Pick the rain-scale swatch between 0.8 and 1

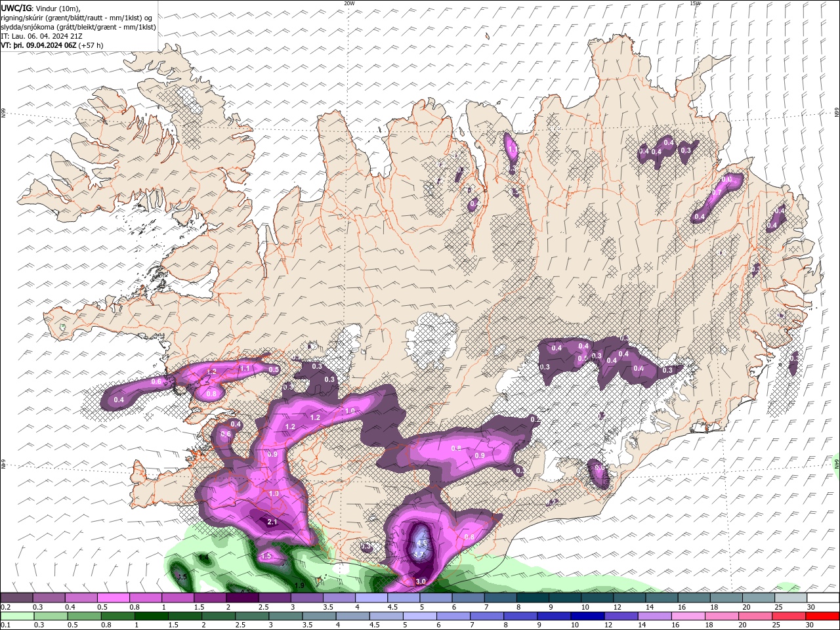point(117,616)
